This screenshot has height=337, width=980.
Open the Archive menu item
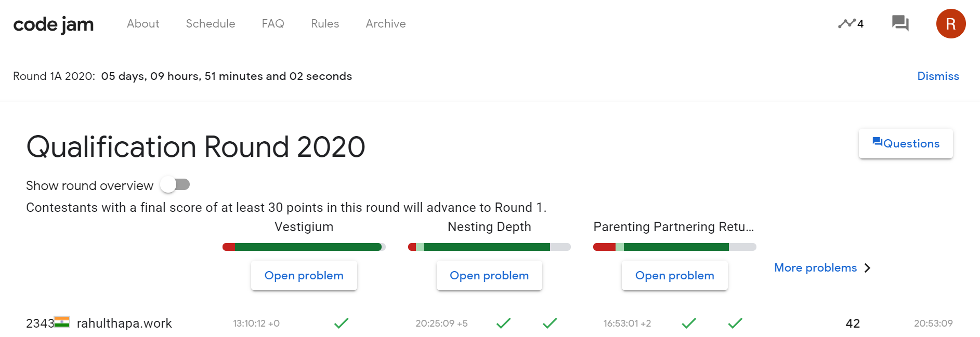(x=386, y=24)
